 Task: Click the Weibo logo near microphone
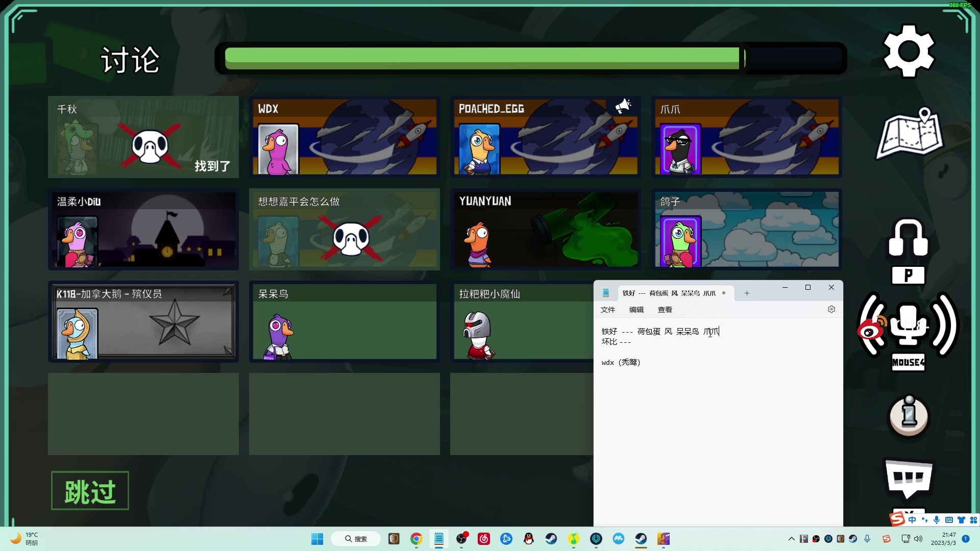tap(872, 329)
